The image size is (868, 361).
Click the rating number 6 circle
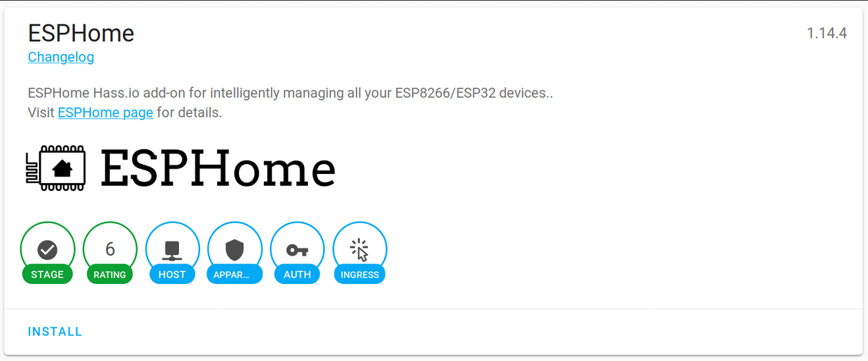[110, 249]
